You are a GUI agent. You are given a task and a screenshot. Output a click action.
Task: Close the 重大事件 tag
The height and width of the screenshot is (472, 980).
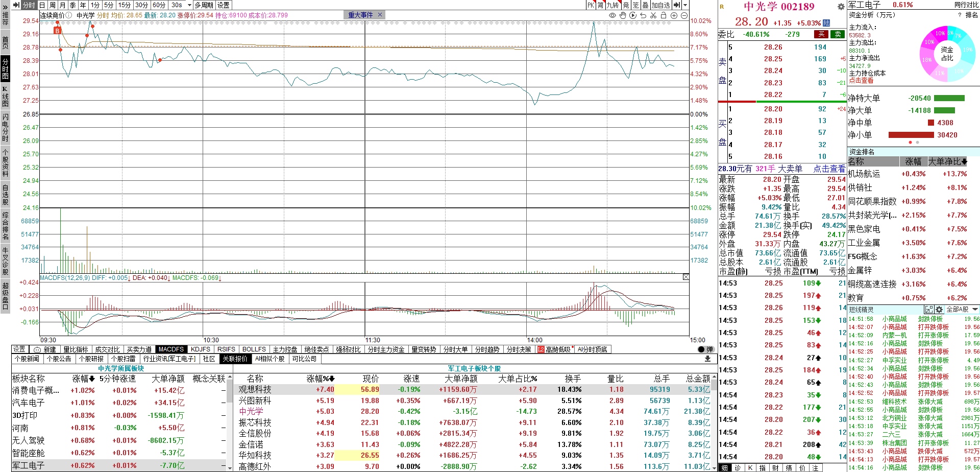[380, 15]
